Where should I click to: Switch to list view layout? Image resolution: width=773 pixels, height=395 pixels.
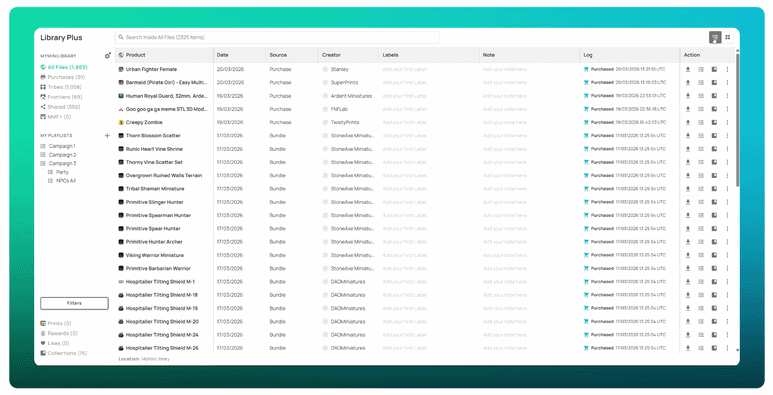click(x=715, y=37)
